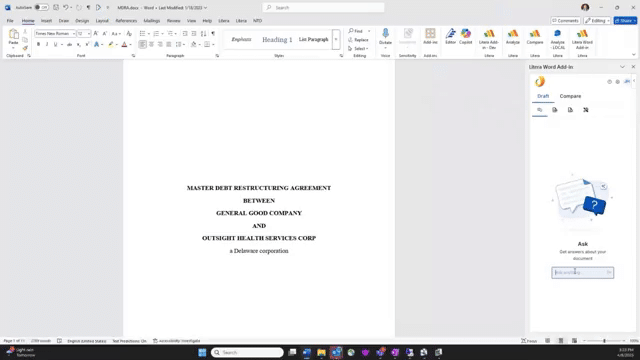This screenshot has height=360, width=640.
Task: Switch to the Insert tab
Action: [x=46, y=20]
